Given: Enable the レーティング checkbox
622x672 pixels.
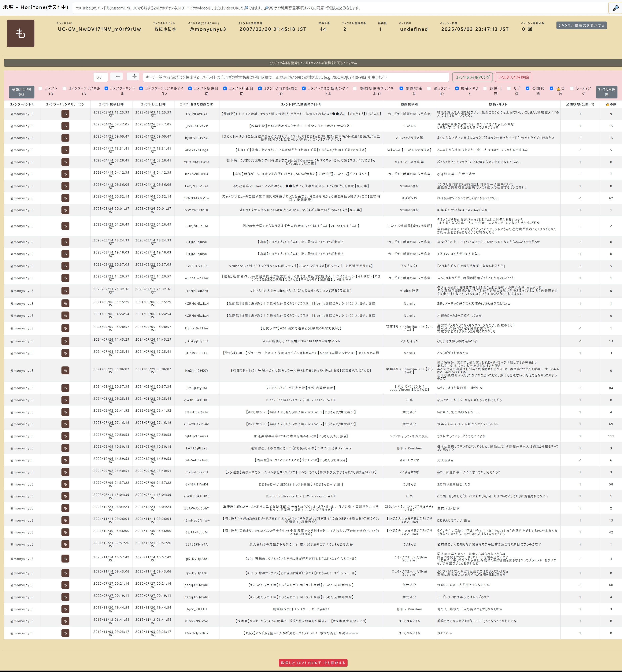Looking at the screenshot, I should coord(572,88).
